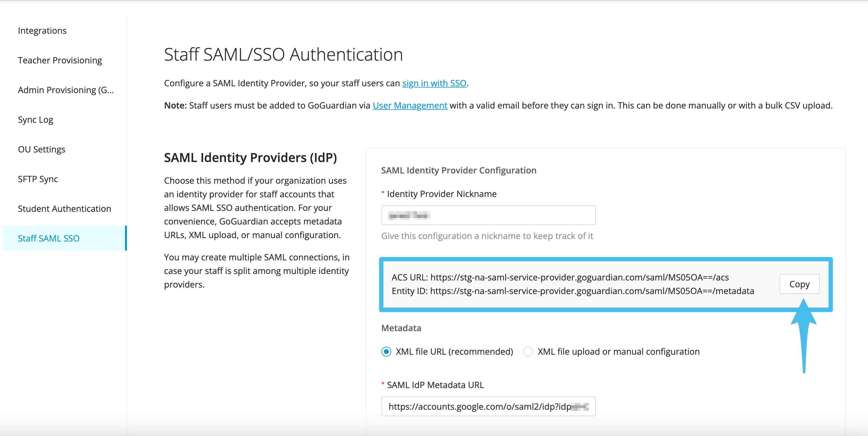The height and width of the screenshot is (436, 868).
Task: Click the ACS URL text line
Action: tap(560, 277)
